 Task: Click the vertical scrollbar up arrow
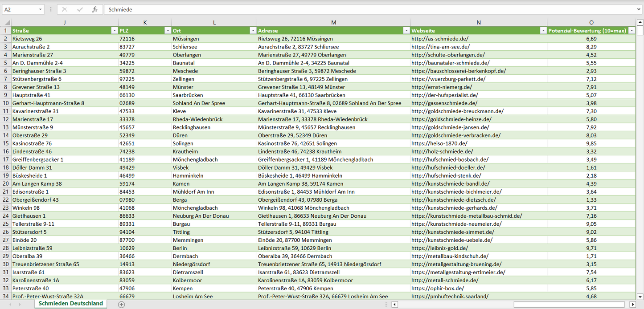pyautogui.click(x=640, y=22)
